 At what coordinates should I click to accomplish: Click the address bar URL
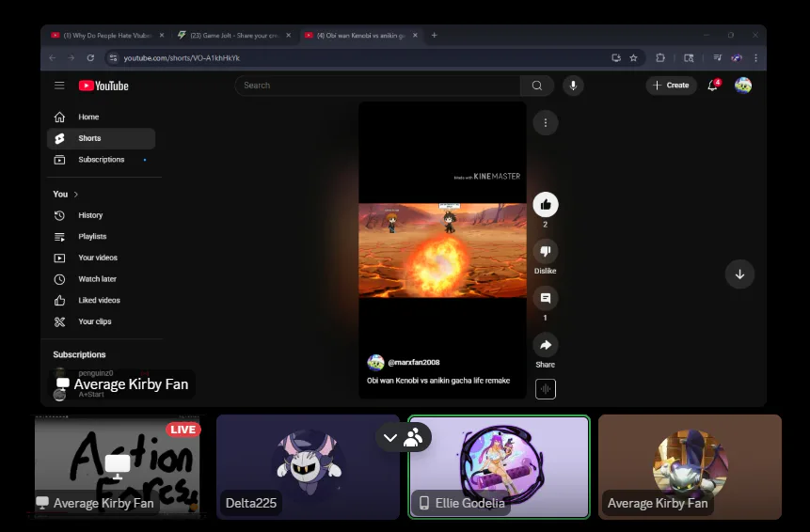click(x=182, y=58)
